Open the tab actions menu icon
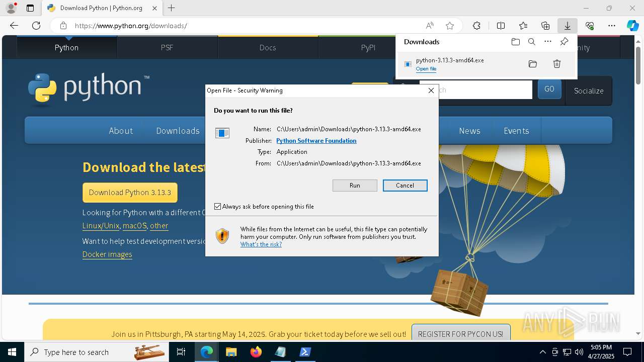 pyautogui.click(x=30, y=8)
